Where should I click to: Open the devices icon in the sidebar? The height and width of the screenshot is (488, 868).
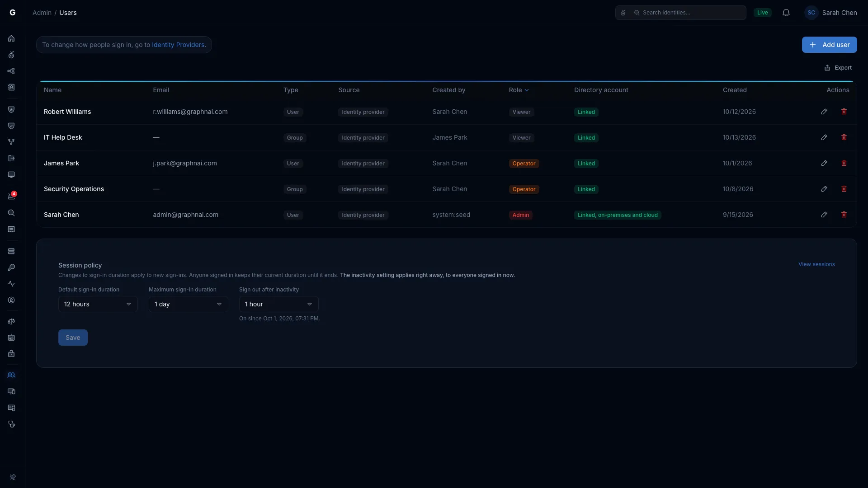click(11, 391)
